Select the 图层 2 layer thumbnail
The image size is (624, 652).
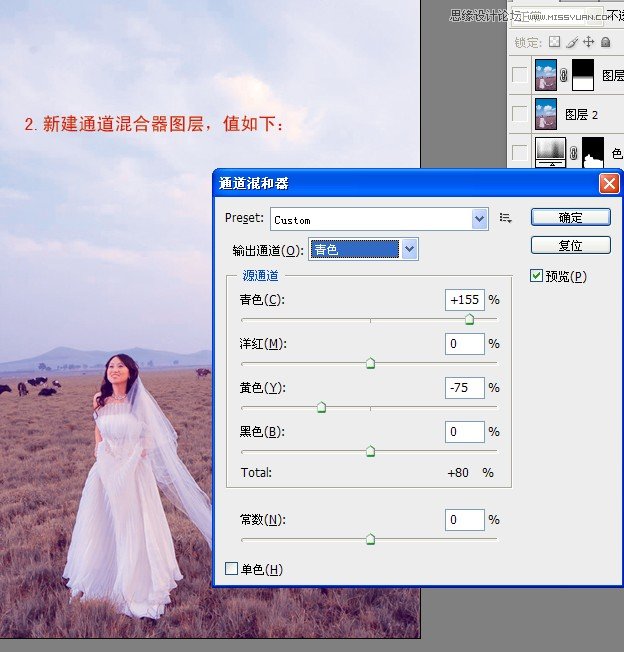click(x=546, y=114)
